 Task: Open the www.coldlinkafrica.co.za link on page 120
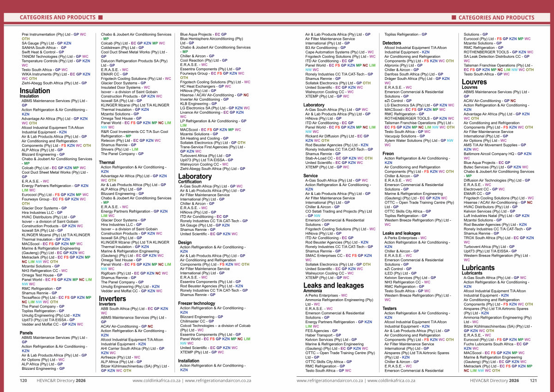pyautogui.click(x=156, y=381)
